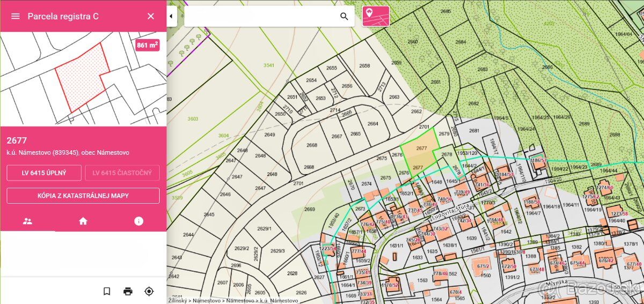
Task: Print the parcel details
Action: (x=128, y=291)
